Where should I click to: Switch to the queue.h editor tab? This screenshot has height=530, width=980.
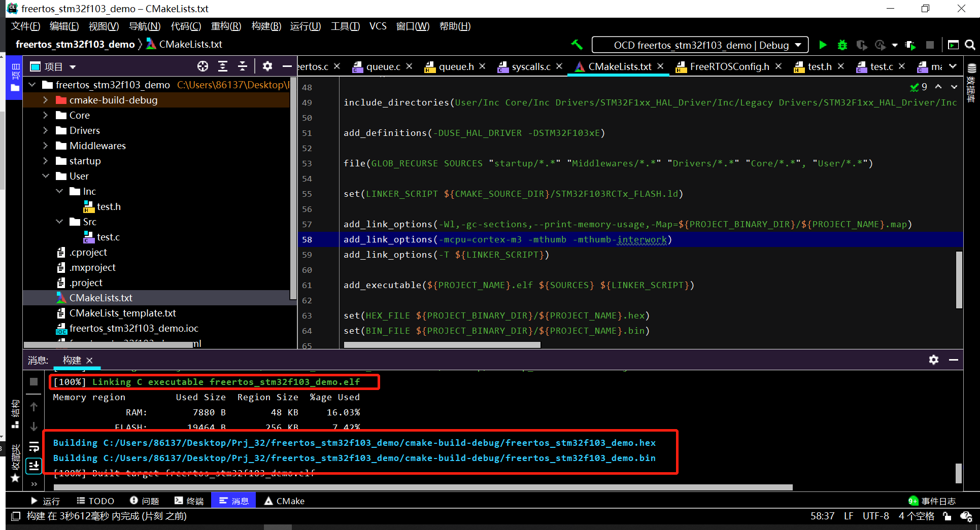click(456, 66)
